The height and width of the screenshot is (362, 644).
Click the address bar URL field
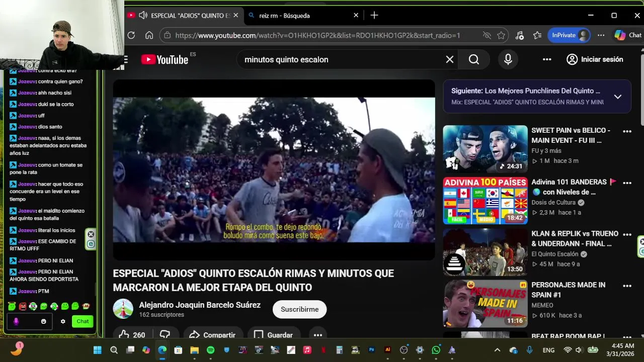pos(317,35)
